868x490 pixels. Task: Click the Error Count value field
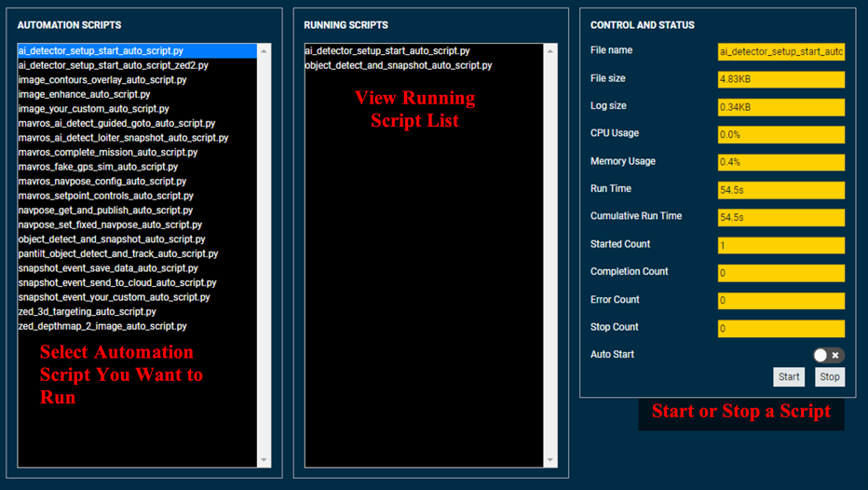(781, 301)
